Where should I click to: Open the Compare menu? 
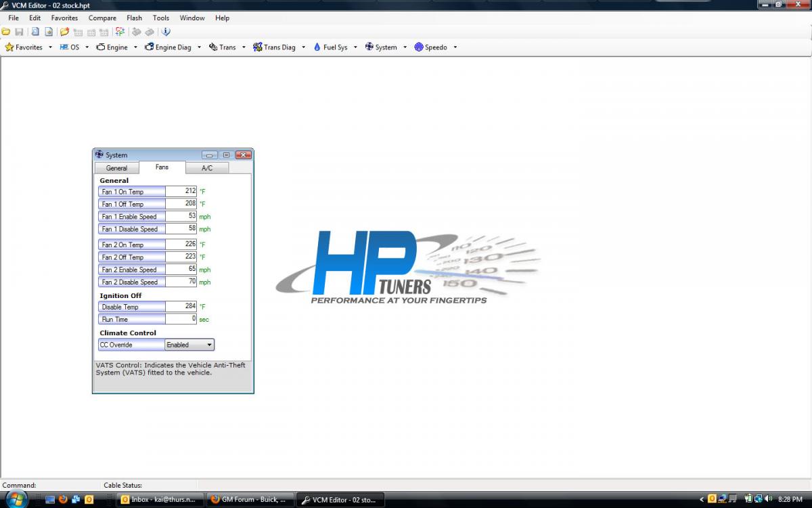[x=102, y=18]
